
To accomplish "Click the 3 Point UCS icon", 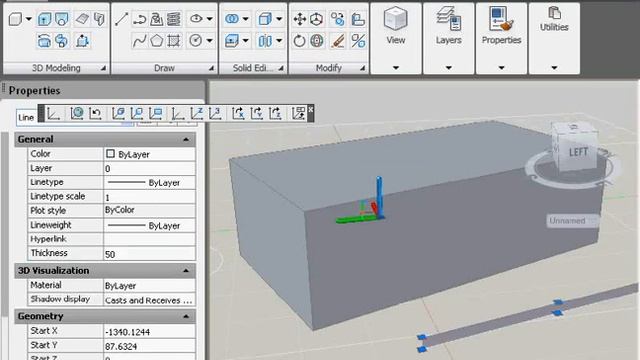I will 216,113.
